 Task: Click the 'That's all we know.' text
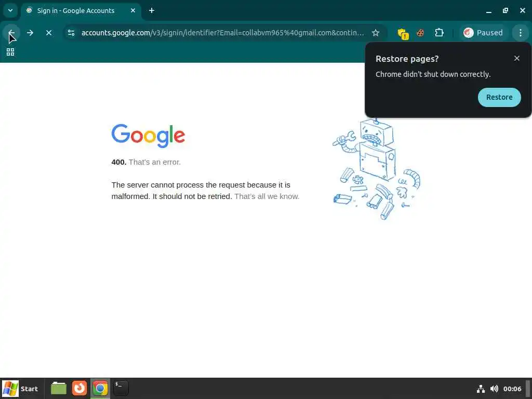(267, 196)
